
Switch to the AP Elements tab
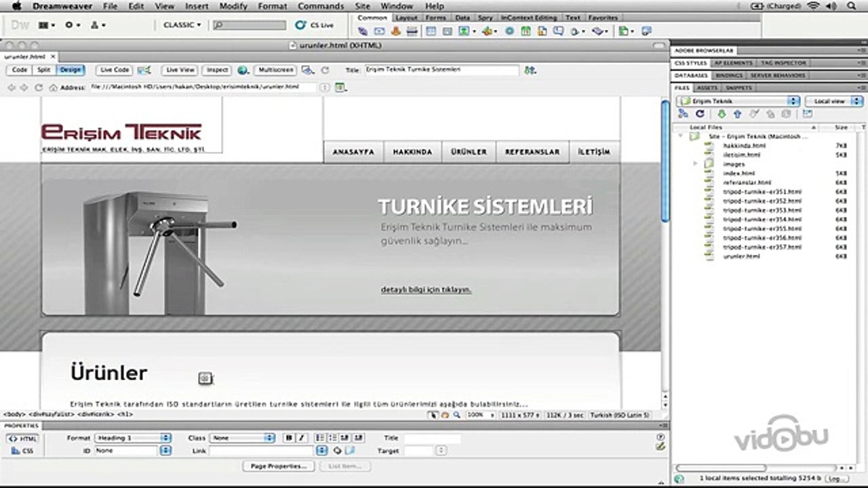pyautogui.click(x=732, y=62)
